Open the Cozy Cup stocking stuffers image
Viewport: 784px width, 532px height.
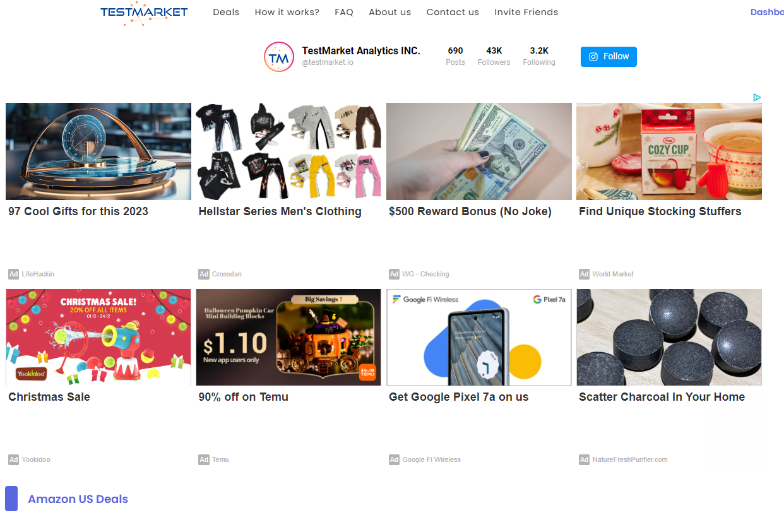coord(669,151)
